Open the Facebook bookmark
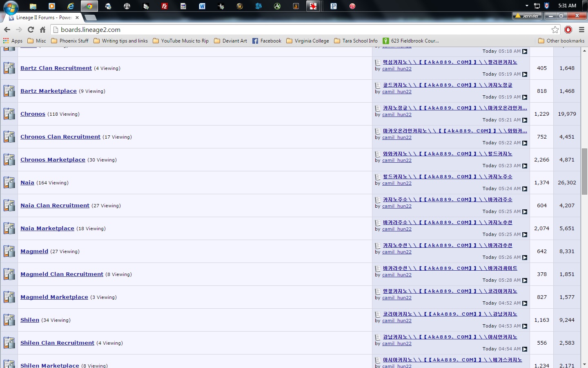Image resolution: width=588 pixels, height=368 pixels. [267, 41]
